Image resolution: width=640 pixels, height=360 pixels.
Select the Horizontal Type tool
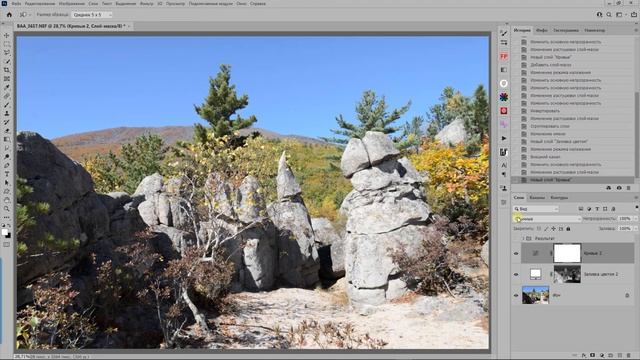7,174
